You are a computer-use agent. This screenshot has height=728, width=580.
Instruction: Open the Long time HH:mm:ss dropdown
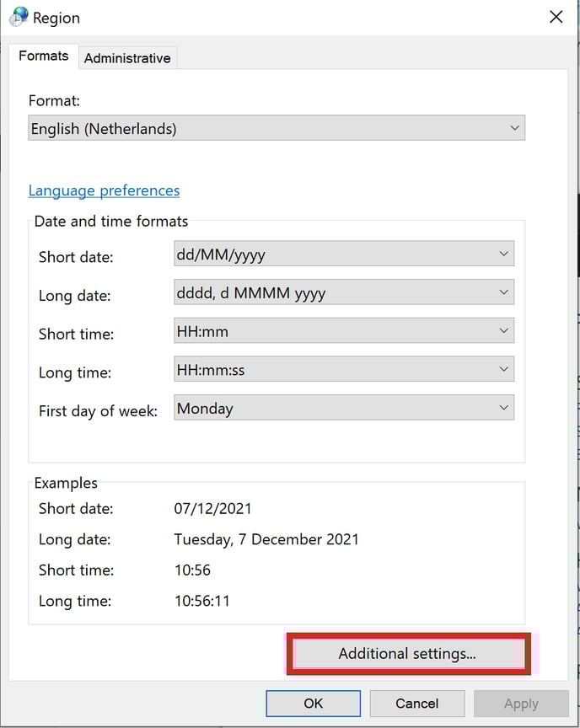point(344,370)
